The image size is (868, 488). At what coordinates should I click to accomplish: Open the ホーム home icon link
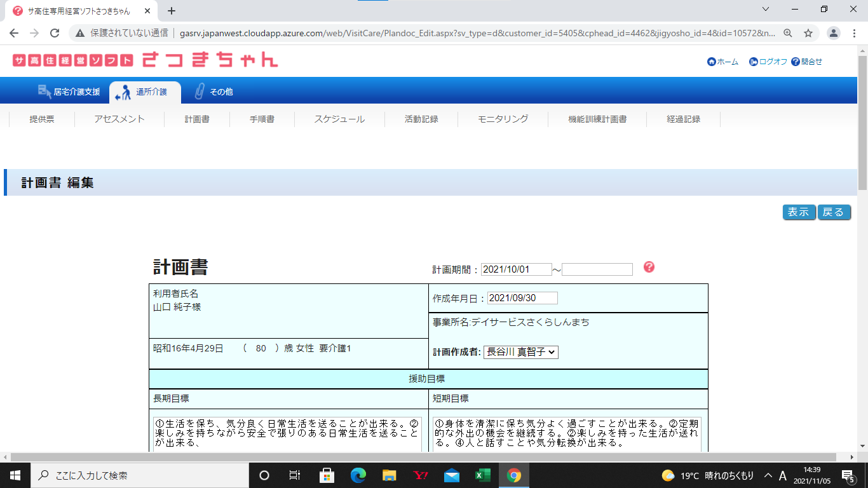point(711,62)
